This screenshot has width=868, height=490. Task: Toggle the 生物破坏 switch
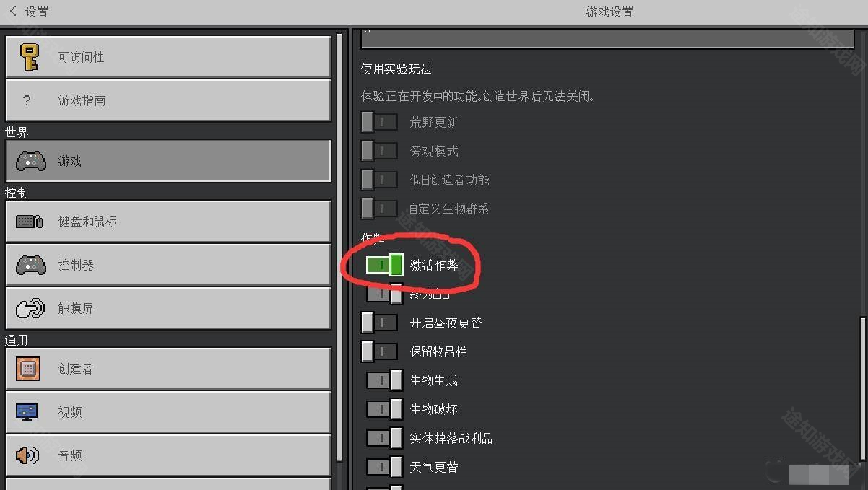pyautogui.click(x=384, y=409)
